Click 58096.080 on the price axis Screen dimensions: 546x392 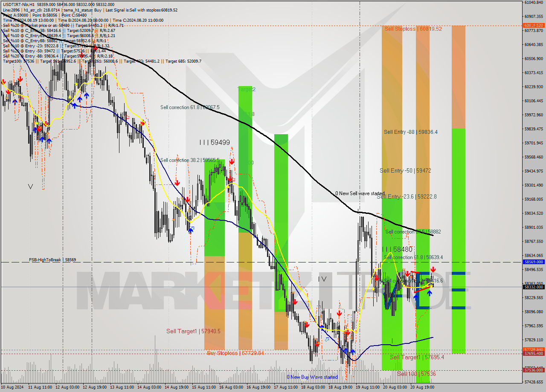[534, 311]
